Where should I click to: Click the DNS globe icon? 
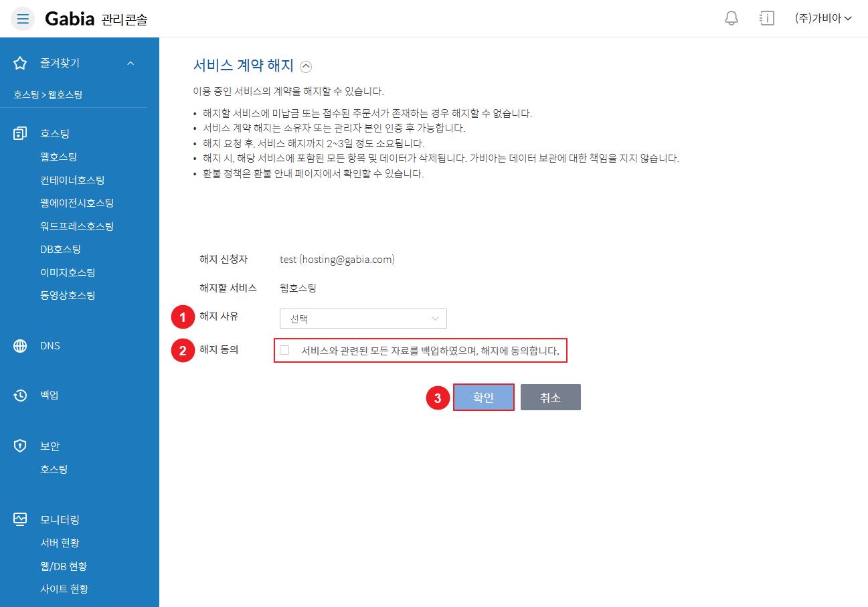coord(20,346)
